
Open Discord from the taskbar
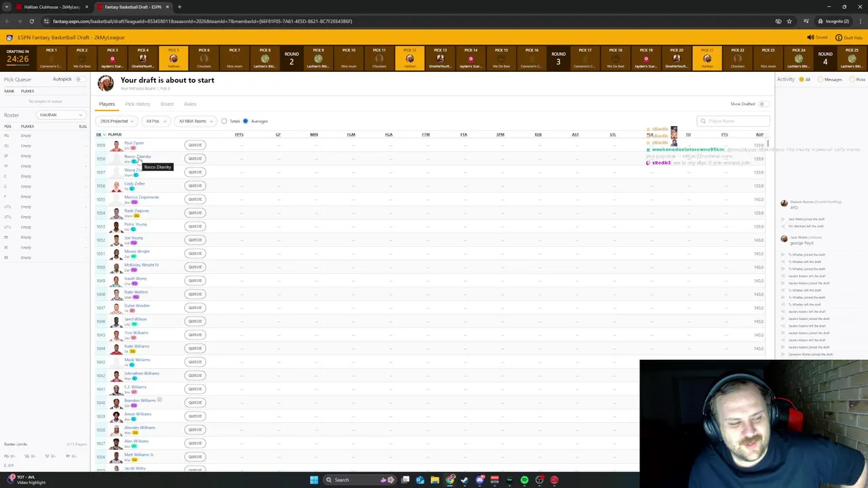tap(479, 480)
